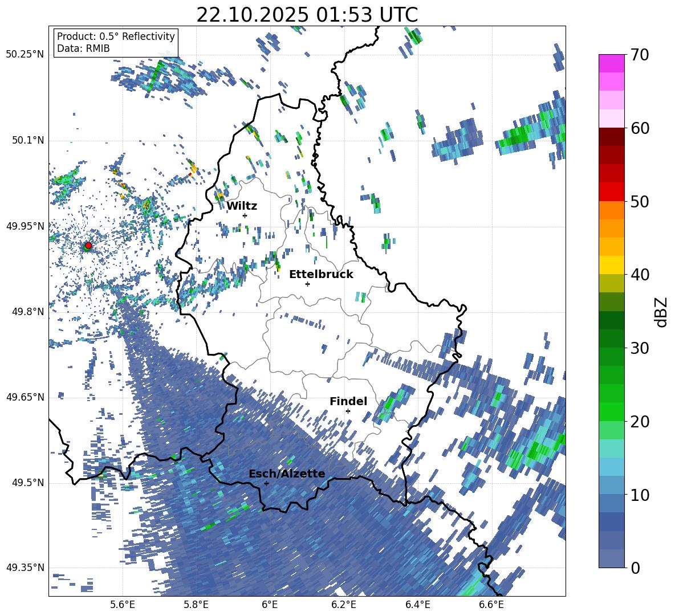Screen dimensions: 675x616
Task: Click the cross marker under Ettelbruck
Action: point(307,284)
